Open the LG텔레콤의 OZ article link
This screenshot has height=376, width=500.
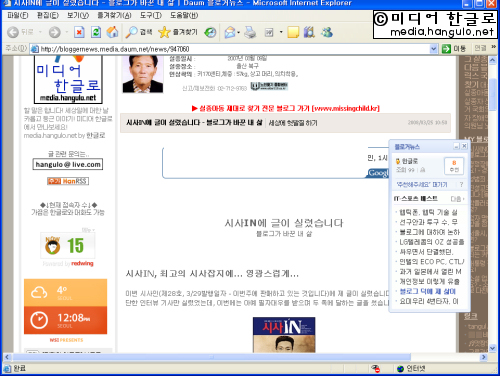pyautogui.click(x=432, y=242)
